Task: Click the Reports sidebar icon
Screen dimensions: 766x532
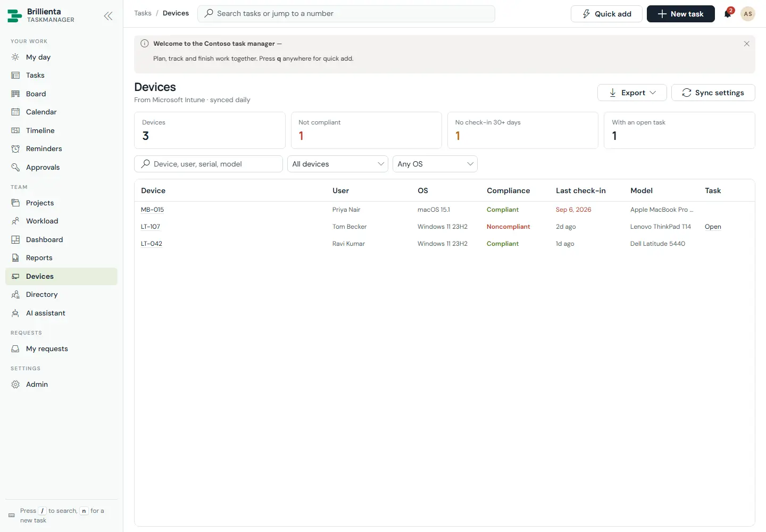Action: pyautogui.click(x=15, y=258)
